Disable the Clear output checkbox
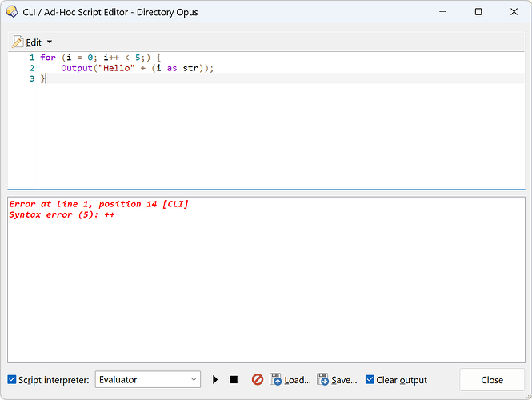Image resolution: width=532 pixels, height=400 pixels. click(370, 380)
